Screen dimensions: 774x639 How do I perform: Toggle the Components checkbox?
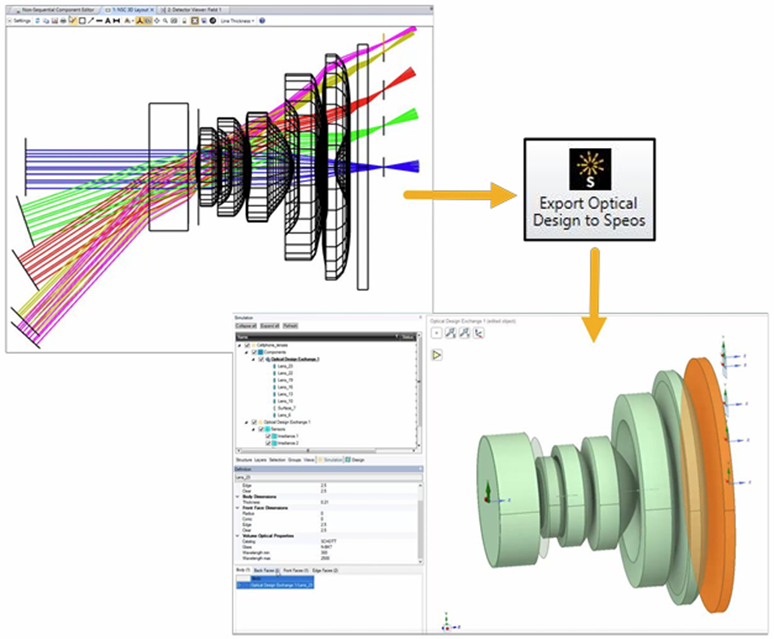tap(254, 352)
